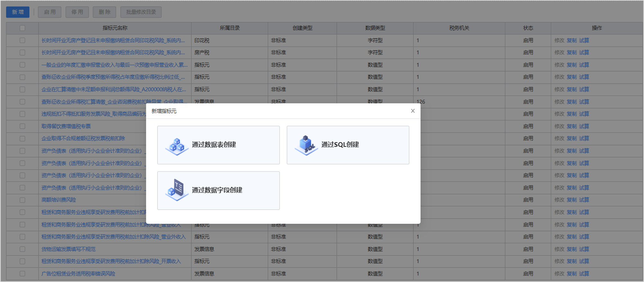Click 复制 in the 货物运输发票填写不规范 row

point(571,249)
